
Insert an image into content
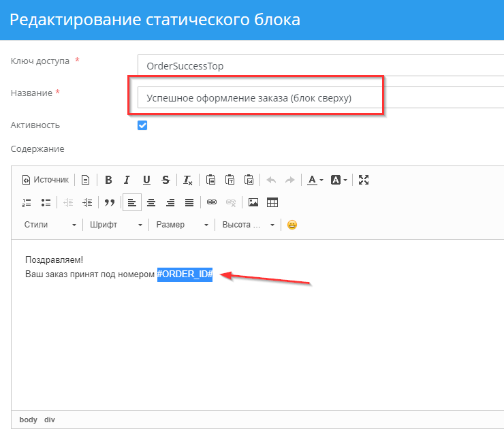click(253, 202)
